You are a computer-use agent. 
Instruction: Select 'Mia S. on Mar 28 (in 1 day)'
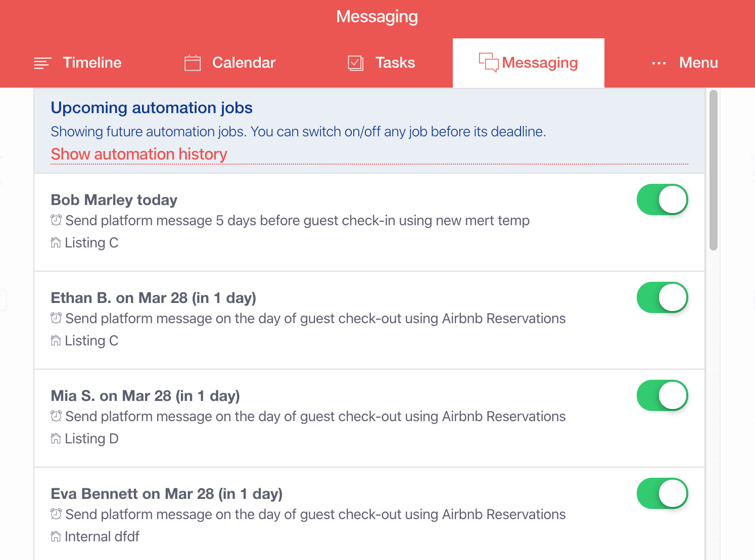tap(146, 396)
